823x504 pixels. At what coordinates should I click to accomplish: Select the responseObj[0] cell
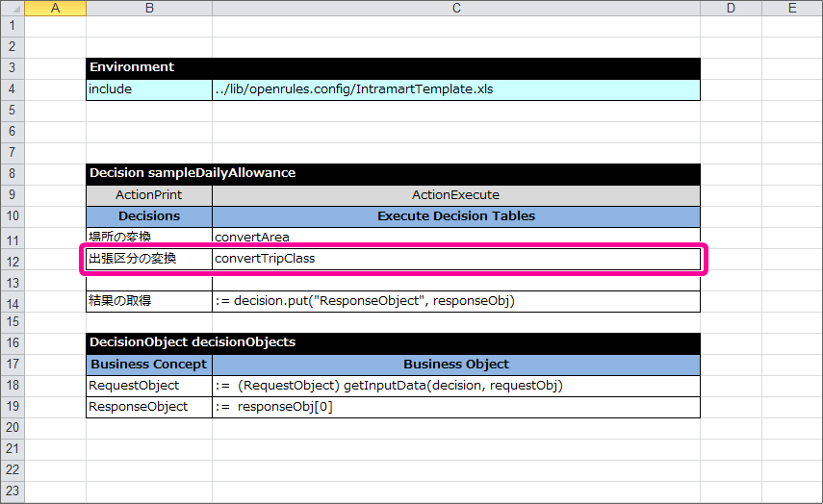point(455,407)
